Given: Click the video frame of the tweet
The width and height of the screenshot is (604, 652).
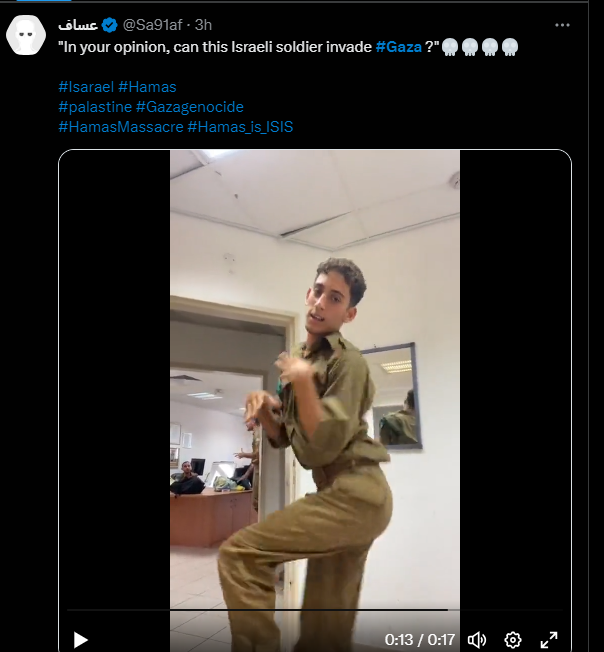Looking at the screenshot, I should [x=314, y=380].
